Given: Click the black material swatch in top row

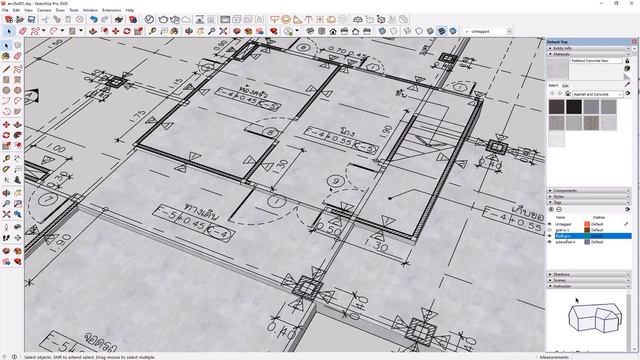Looking at the screenshot, I should coord(573,107).
